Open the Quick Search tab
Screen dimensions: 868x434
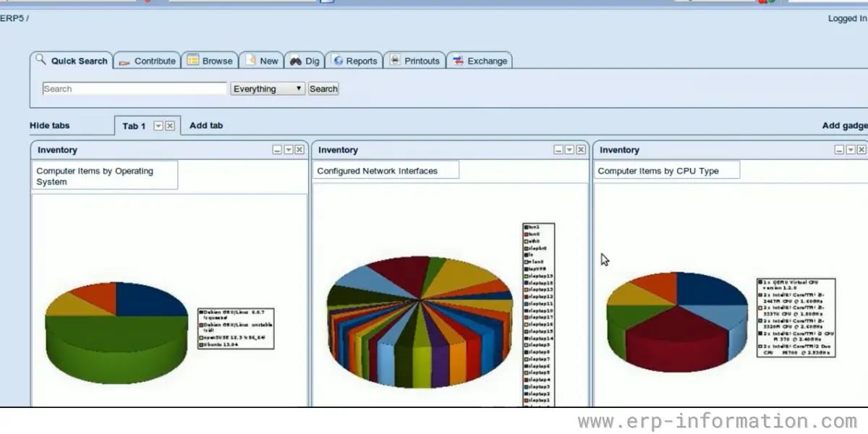click(71, 61)
